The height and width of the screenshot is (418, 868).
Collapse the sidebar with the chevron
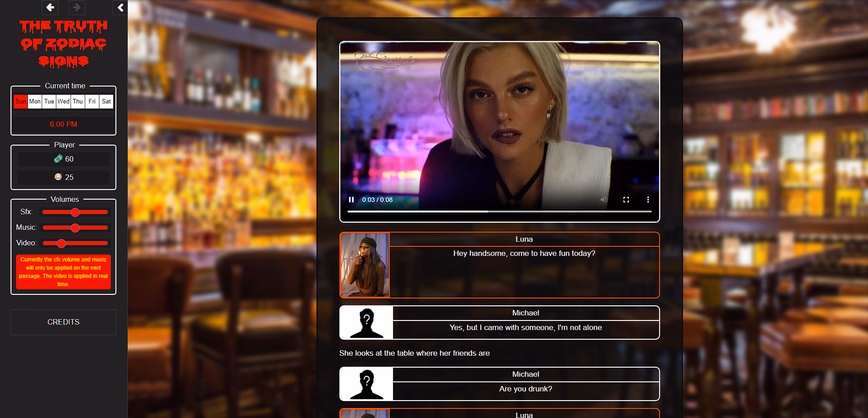click(x=120, y=7)
